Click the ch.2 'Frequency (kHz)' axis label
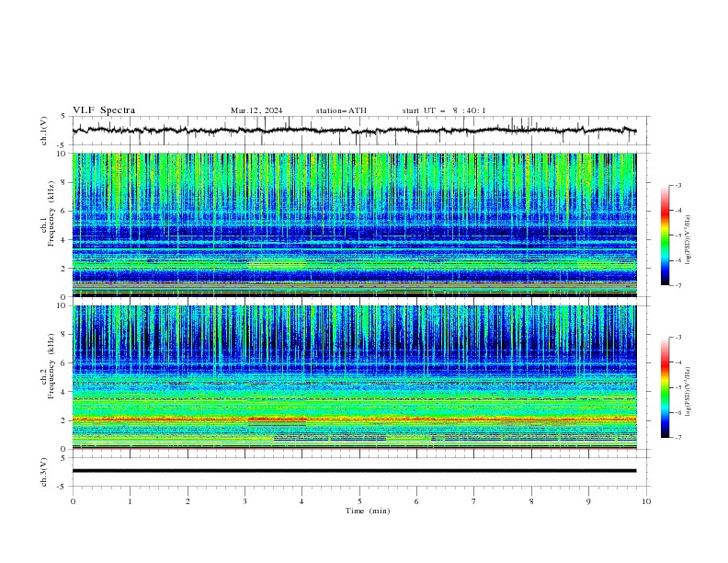This screenshot has width=728, height=563. tap(51, 366)
